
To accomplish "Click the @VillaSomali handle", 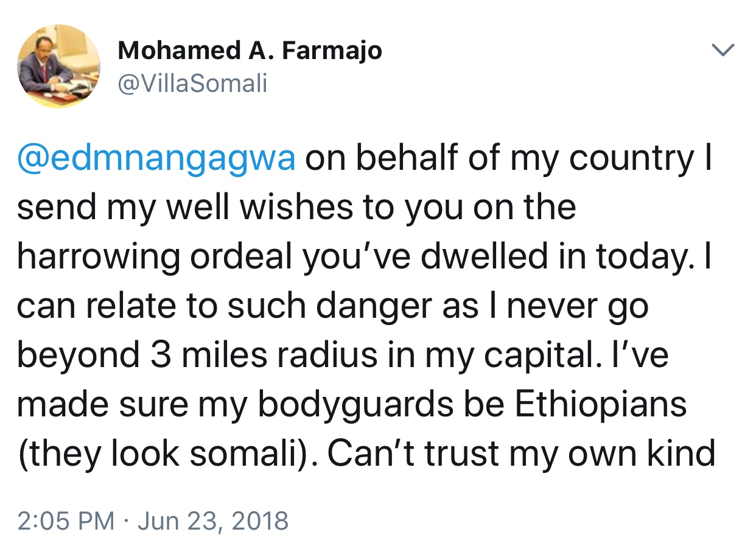I will 193,83.
